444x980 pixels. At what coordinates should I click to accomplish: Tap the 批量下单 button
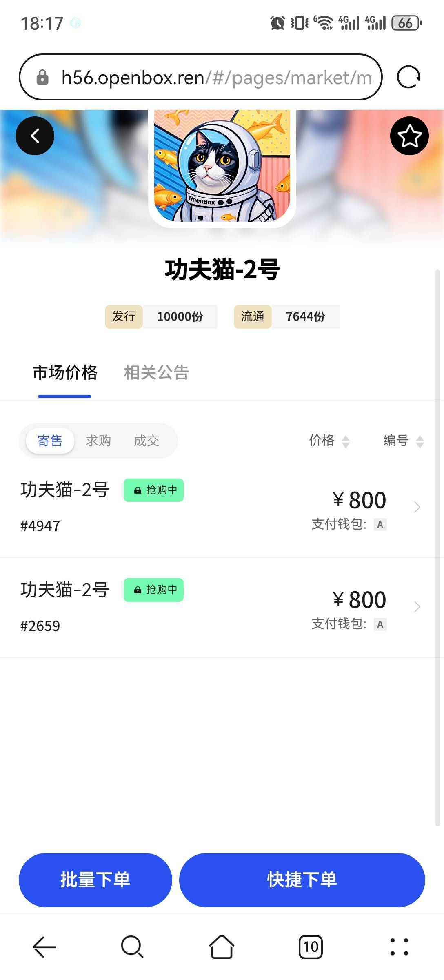coord(95,880)
